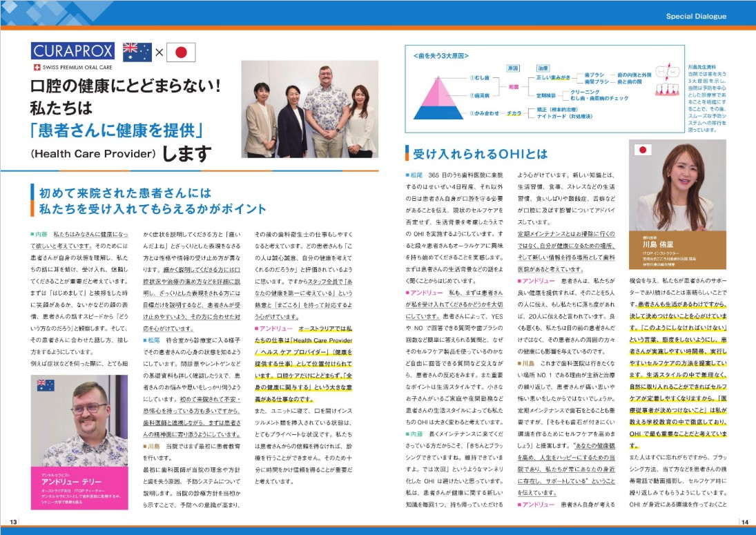This screenshot has height=535, width=756.
Task: Click the "受け入れられるOHIとは" section heading
Action: tap(480, 153)
